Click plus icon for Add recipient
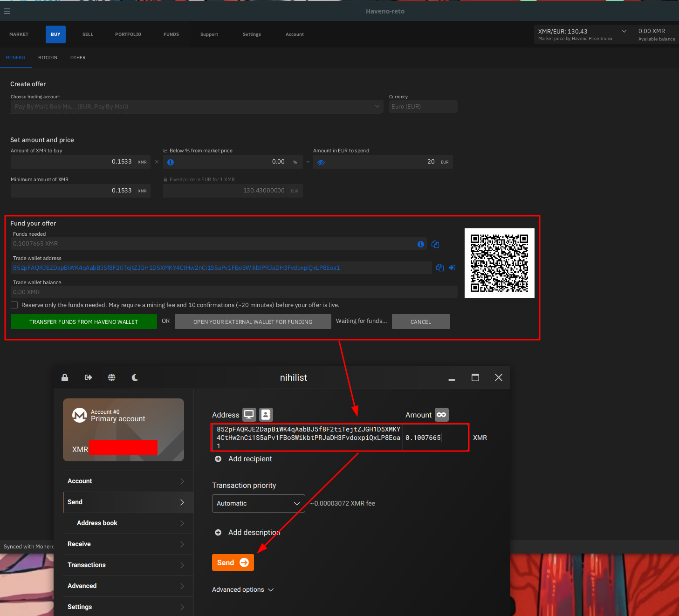679x616 pixels. [218, 459]
